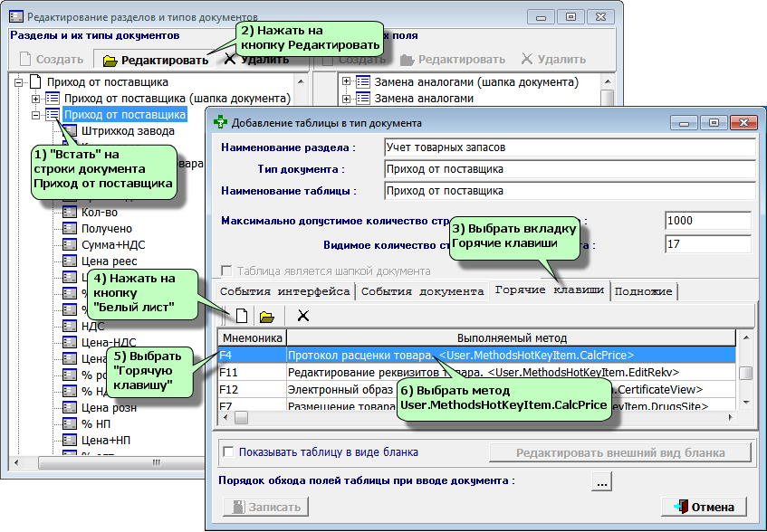
Task: Click the Цена-НДС field icon
Action: click(70, 343)
